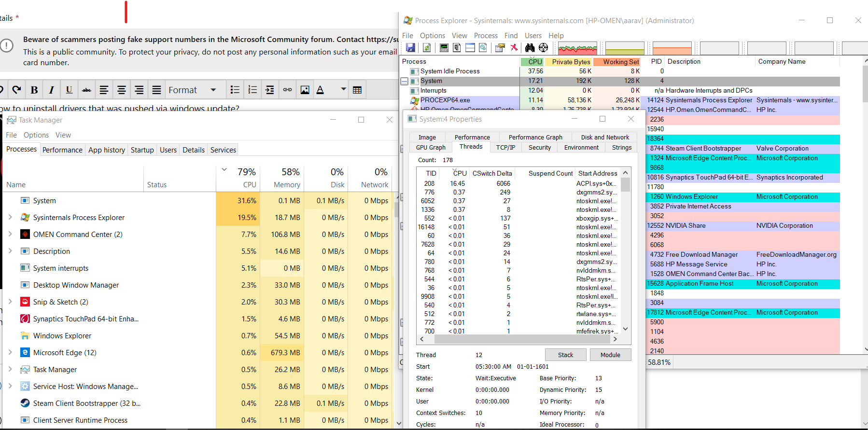
Task: Open the Format dropdown in forum editor
Action: (192, 90)
